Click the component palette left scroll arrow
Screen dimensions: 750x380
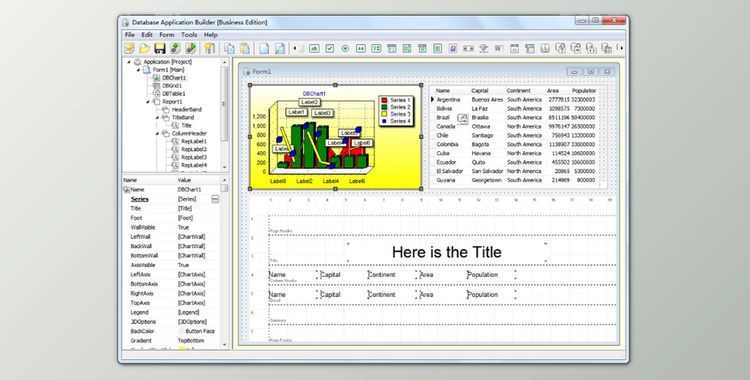pyautogui.click(x=295, y=48)
